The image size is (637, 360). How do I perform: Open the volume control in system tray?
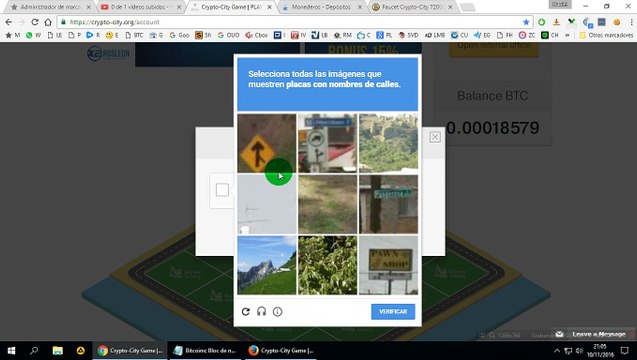pos(579,350)
